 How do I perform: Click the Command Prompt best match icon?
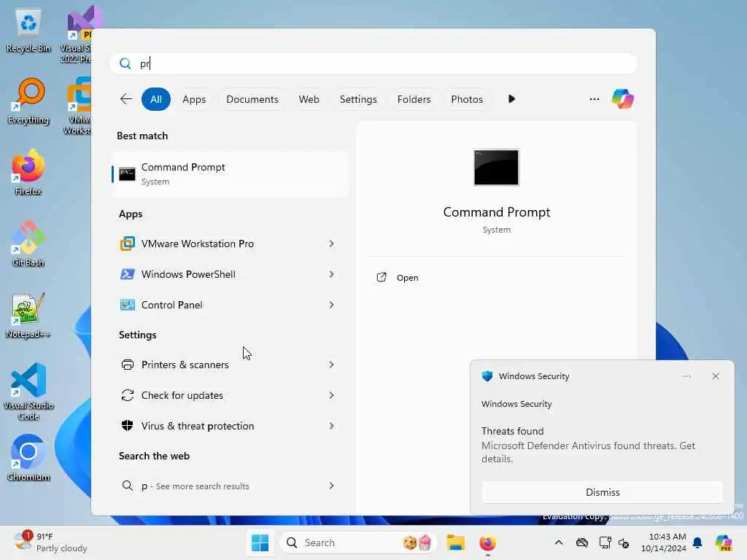pos(127,174)
